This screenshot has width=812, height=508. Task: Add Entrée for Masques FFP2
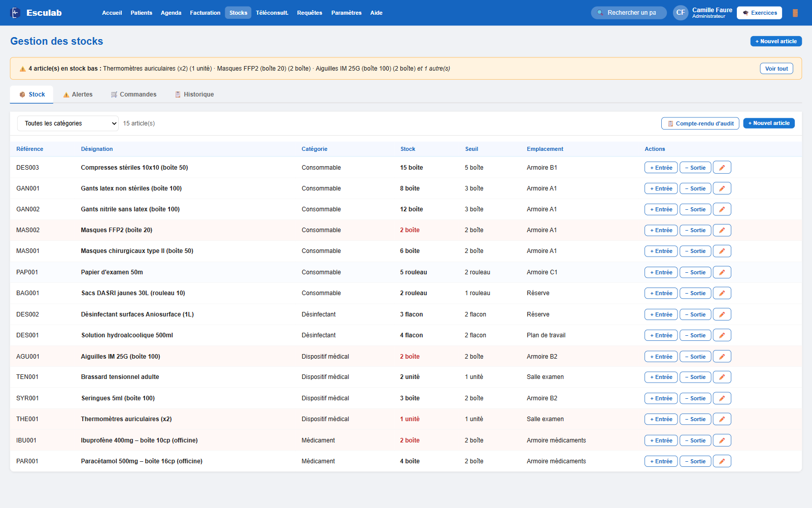[x=661, y=230]
